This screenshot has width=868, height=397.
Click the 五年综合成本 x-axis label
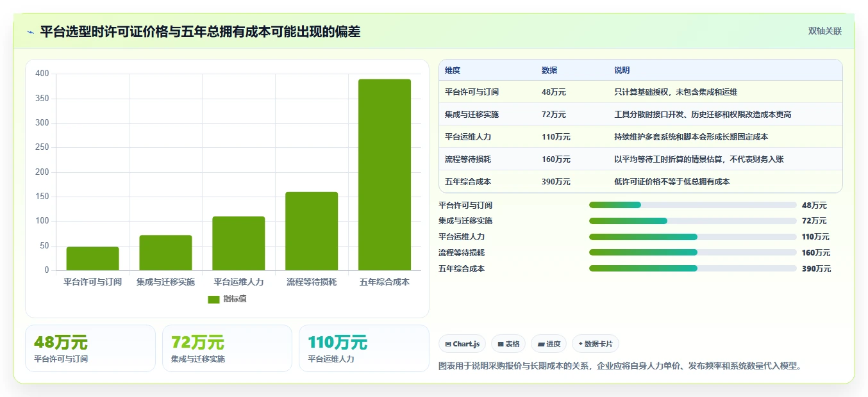(385, 282)
